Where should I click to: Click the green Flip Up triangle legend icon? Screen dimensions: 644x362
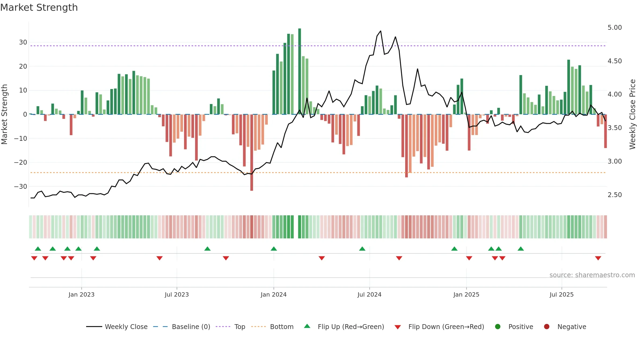[x=307, y=326]
